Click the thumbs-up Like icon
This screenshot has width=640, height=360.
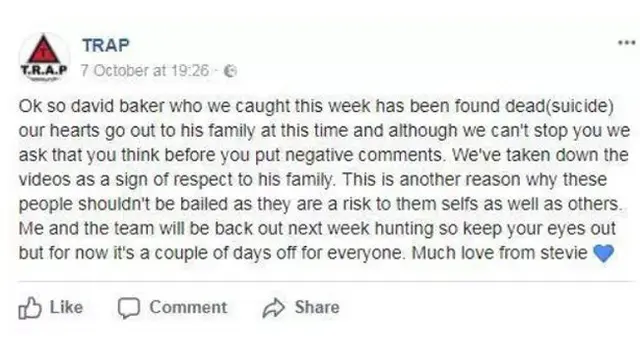(x=30, y=308)
